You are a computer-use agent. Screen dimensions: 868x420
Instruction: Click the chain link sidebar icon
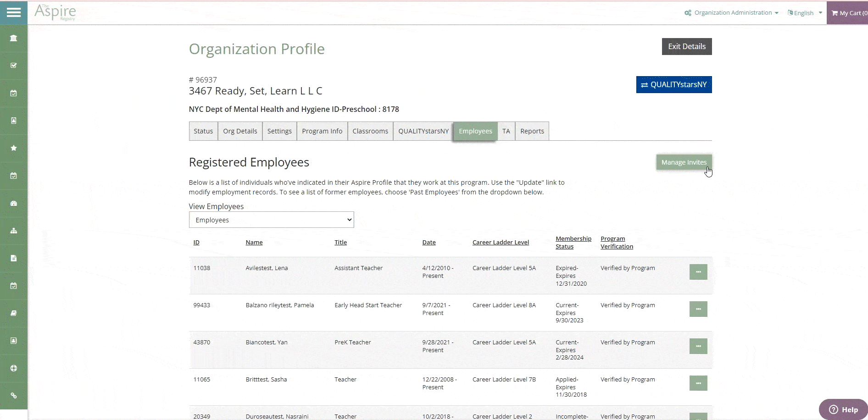pos(14,396)
